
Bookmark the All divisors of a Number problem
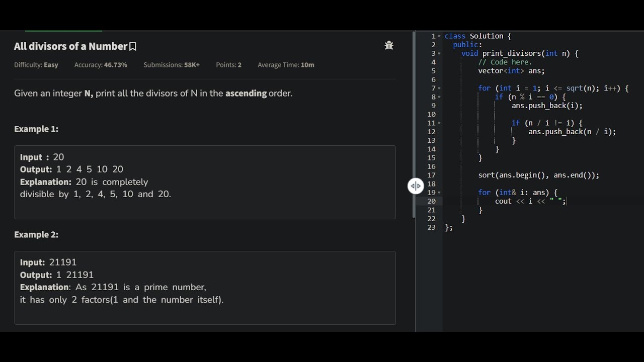tap(133, 47)
